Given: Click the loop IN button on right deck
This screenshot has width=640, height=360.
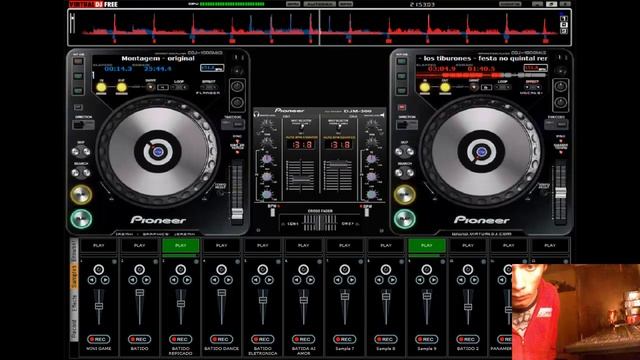Looking at the screenshot, I should point(424,87).
